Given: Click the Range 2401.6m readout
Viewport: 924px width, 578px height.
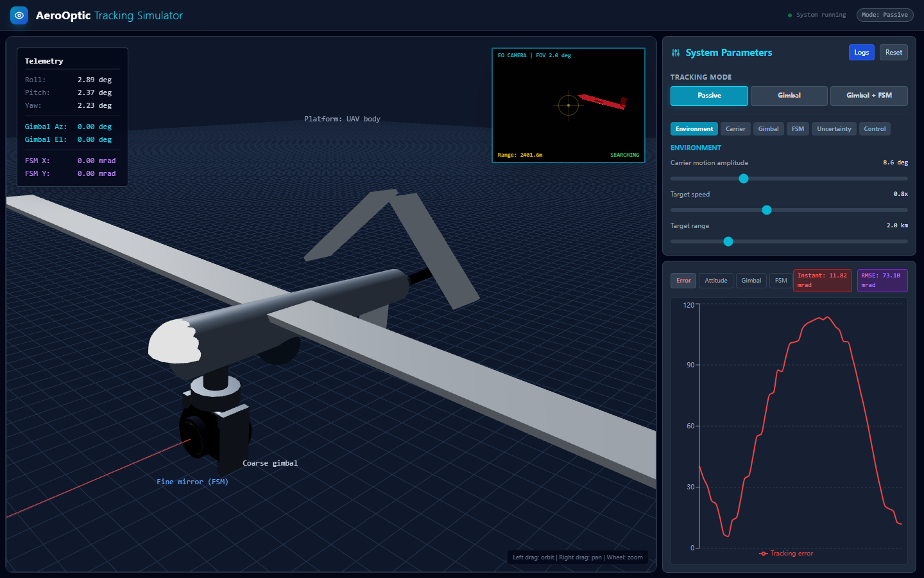Looking at the screenshot, I should [520, 155].
